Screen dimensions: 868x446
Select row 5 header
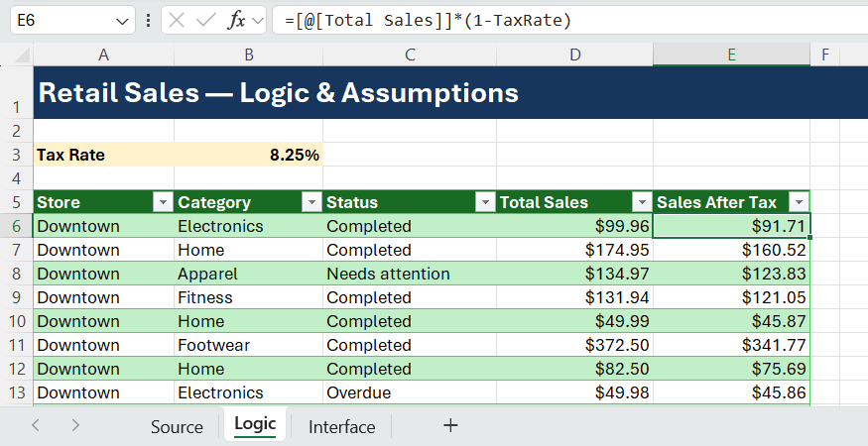[x=17, y=202]
